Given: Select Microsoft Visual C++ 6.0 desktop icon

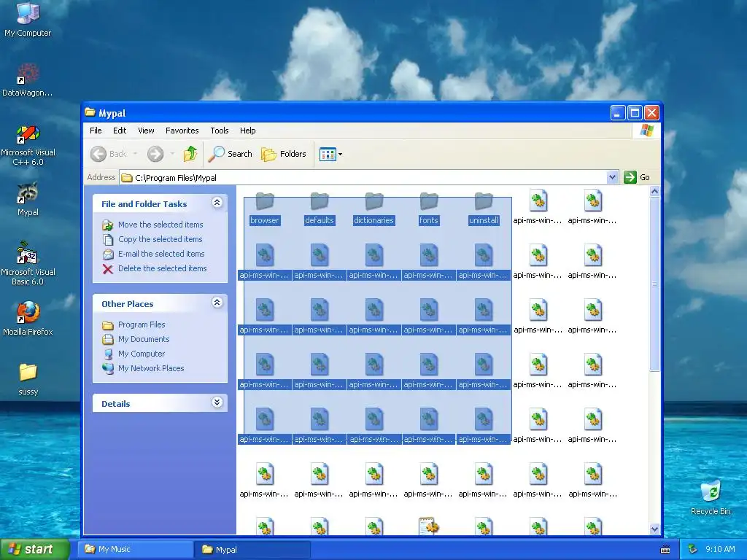Looking at the screenshot, I should (x=28, y=145).
